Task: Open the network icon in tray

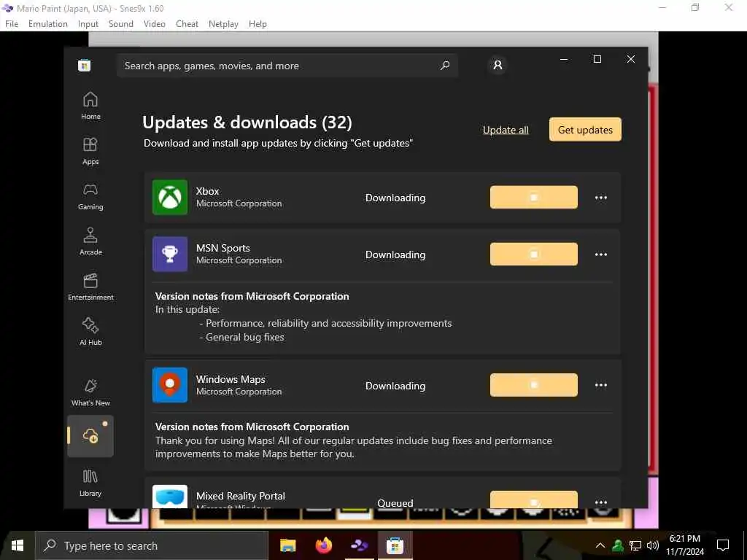Action: (x=635, y=545)
